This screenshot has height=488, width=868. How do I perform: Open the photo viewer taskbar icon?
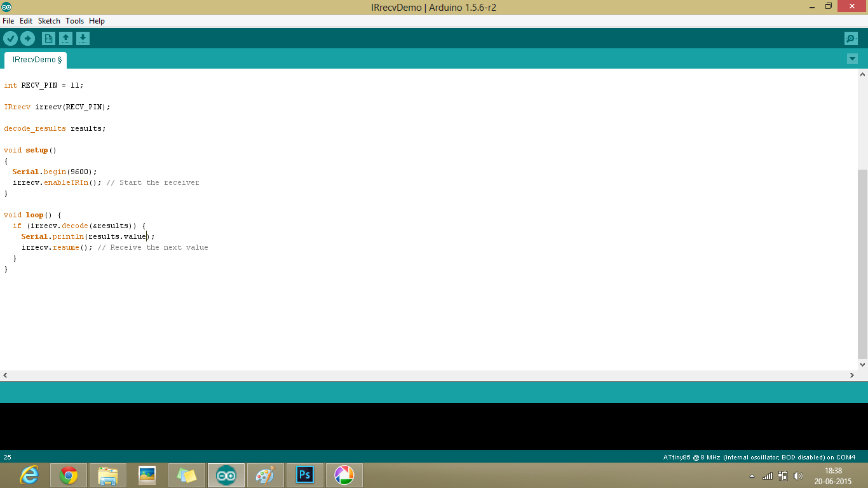pyautogui.click(x=147, y=475)
